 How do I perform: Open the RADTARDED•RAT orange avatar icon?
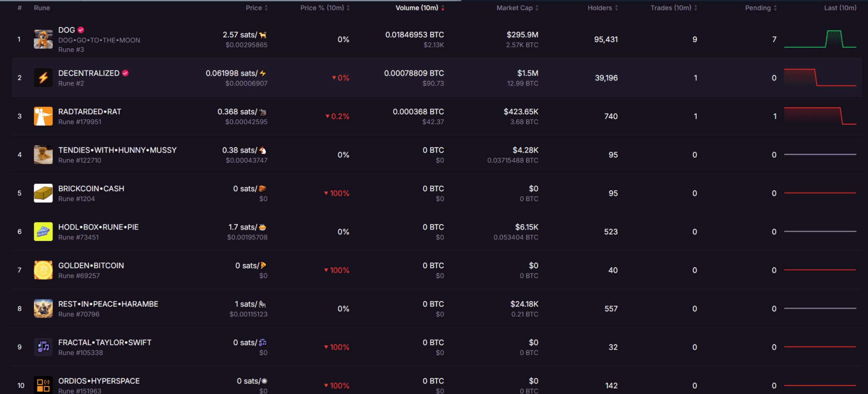click(43, 116)
